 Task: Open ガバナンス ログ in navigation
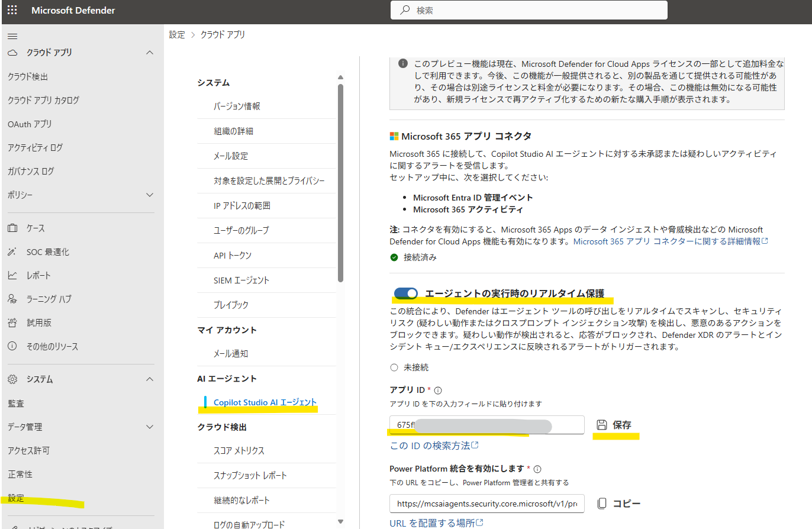pos(31,172)
